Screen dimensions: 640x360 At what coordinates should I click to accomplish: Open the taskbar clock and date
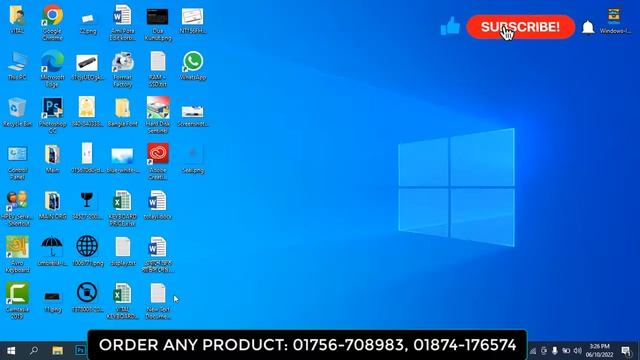coord(600,351)
